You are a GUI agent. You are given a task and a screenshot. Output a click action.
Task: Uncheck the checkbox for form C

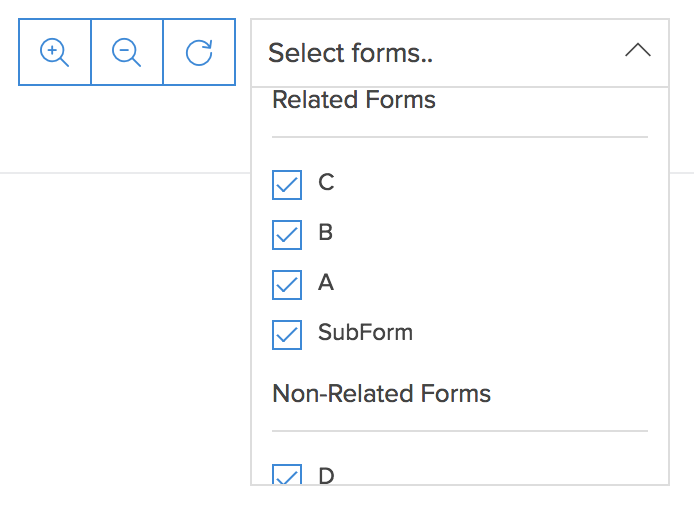point(287,185)
